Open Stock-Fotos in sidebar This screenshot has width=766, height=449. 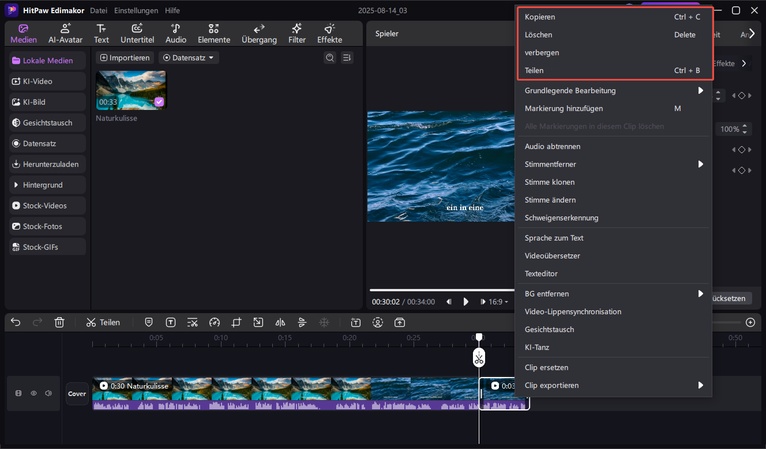(x=47, y=226)
